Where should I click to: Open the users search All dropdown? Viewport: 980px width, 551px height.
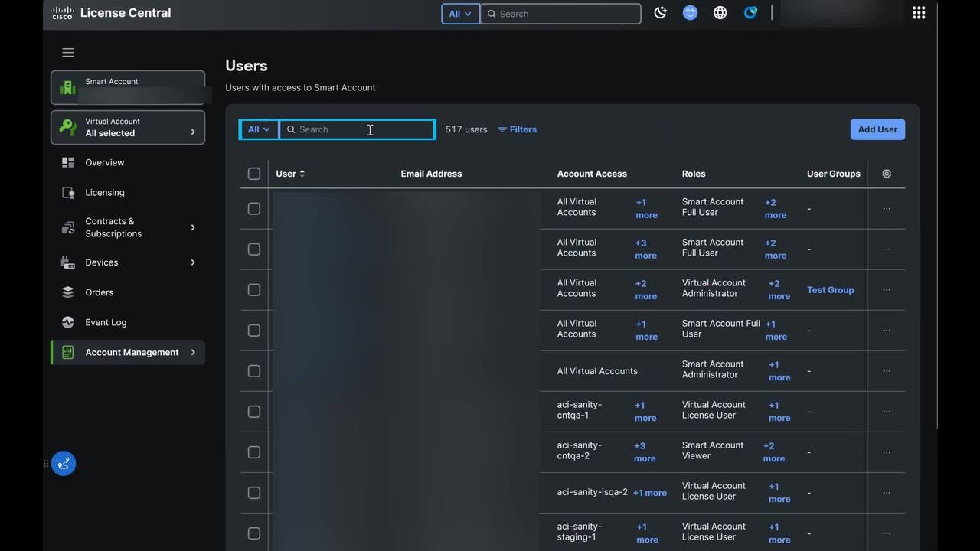click(x=260, y=129)
